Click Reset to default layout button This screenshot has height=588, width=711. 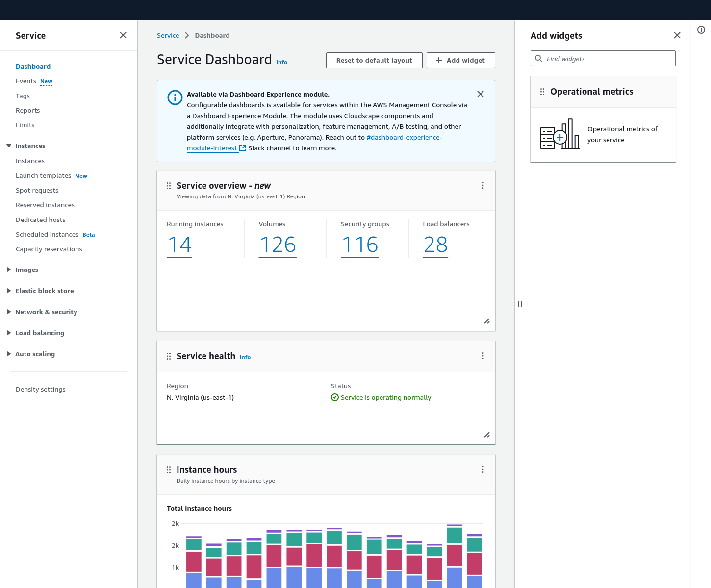pos(374,60)
